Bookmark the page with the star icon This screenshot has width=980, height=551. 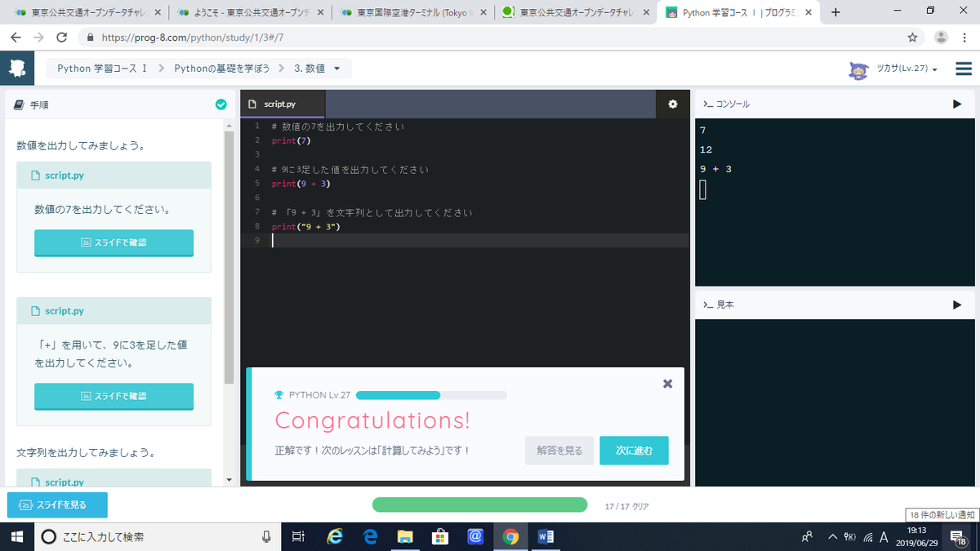[913, 37]
